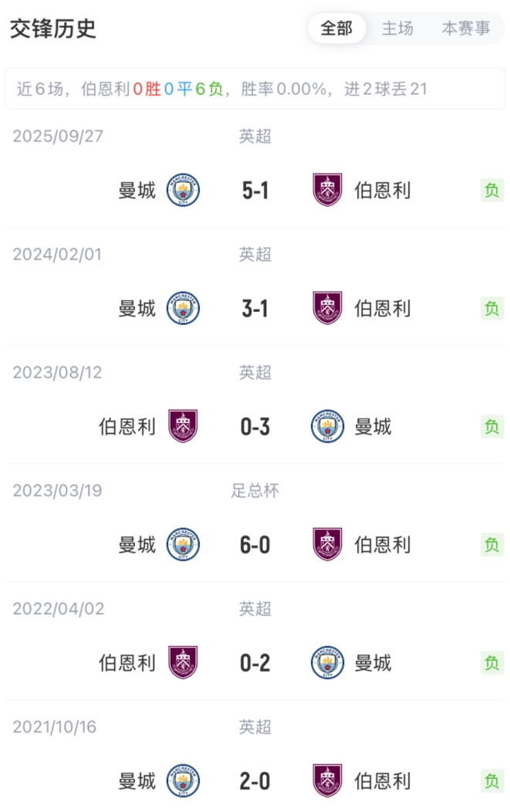Switch to the 全部 tab
Screen dimensions: 510x812
point(336,28)
